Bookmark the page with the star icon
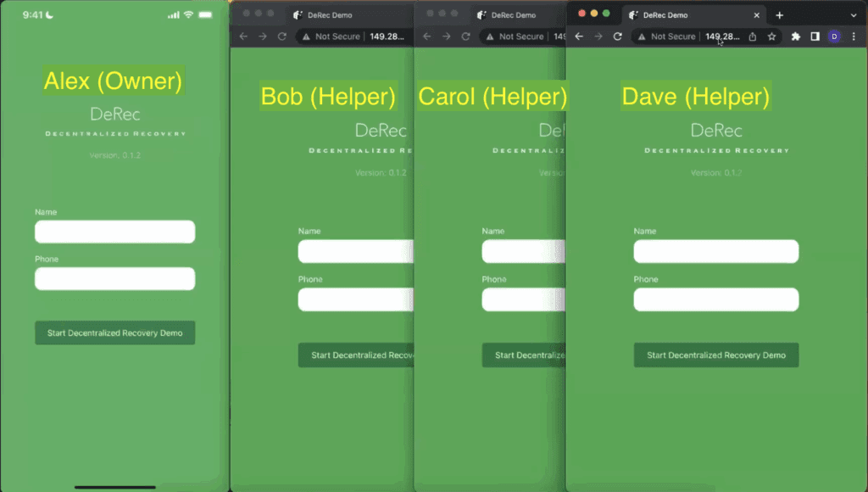 click(x=771, y=36)
